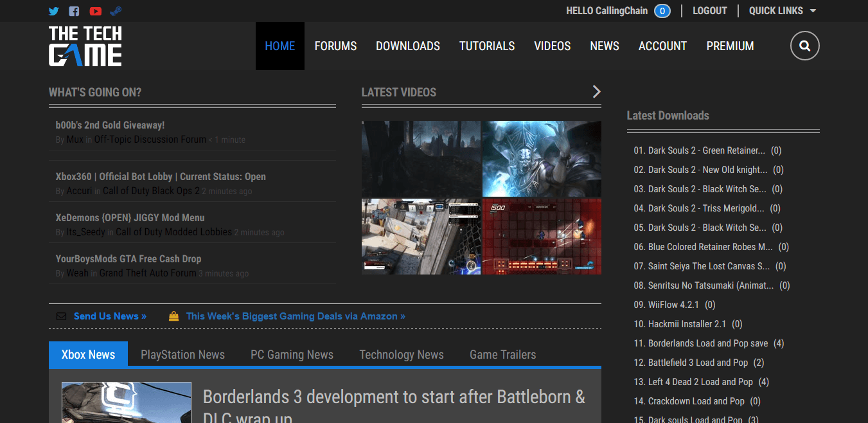Go to the Home menu item
Screen dimensions: 868x423
click(280, 46)
